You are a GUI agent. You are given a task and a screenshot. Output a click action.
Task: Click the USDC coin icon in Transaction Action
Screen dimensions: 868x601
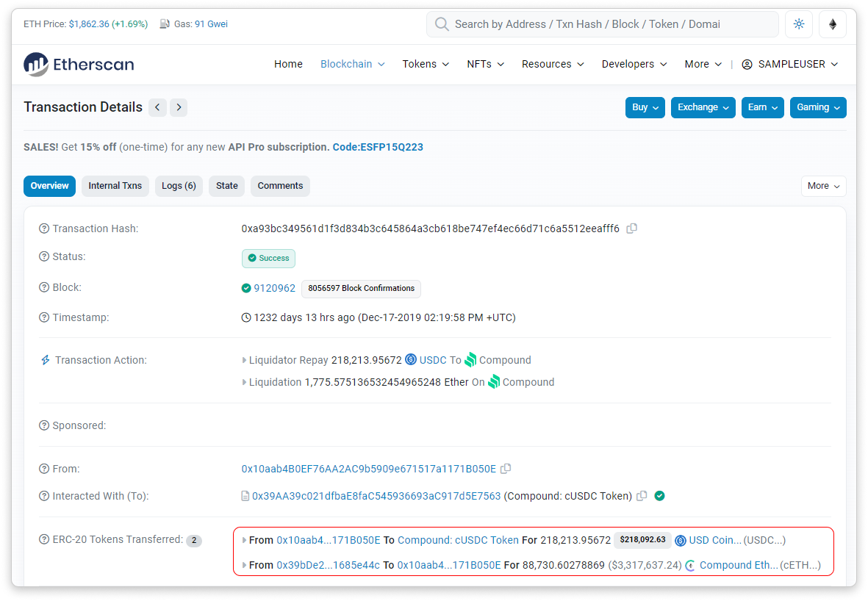(x=411, y=360)
